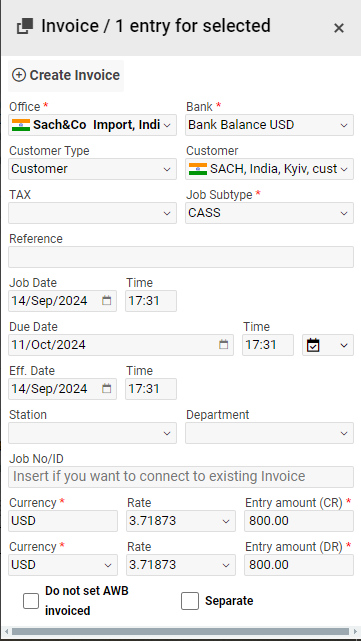Open the Due Date calendar picker icon

(x=223, y=345)
